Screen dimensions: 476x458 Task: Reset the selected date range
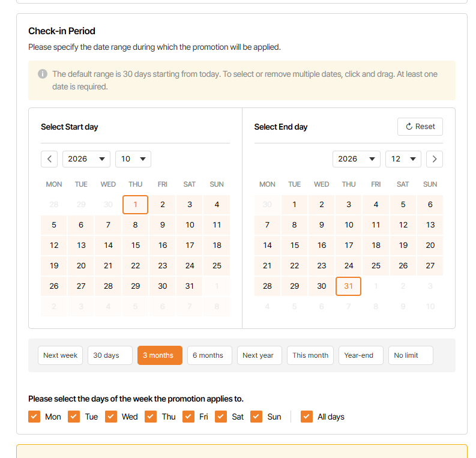click(420, 127)
